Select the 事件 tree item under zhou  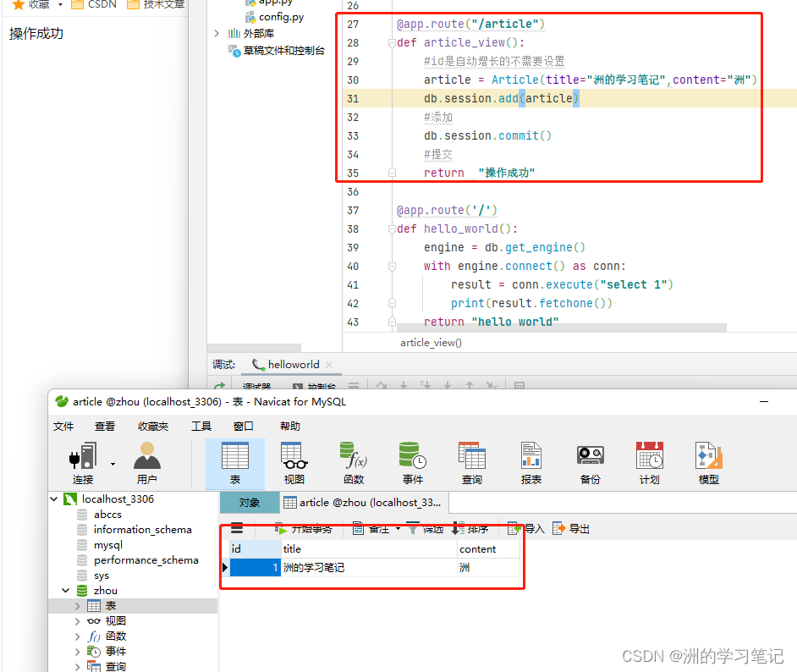click(x=116, y=652)
